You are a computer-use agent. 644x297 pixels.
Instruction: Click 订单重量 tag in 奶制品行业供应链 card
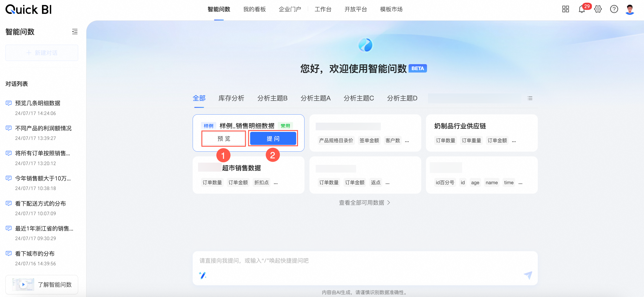click(471, 140)
